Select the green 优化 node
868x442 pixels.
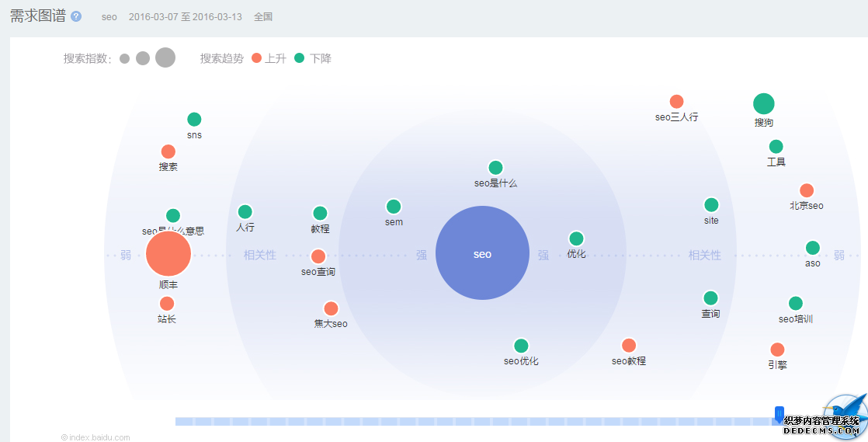point(576,238)
